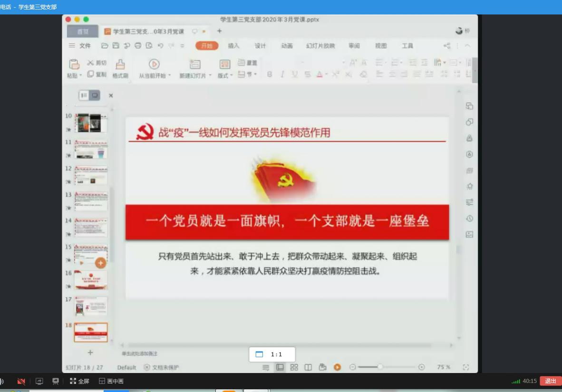
Task: Toggle outline and thumbnail panel view switch
Action: pyautogui.click(x=89, y=96)
